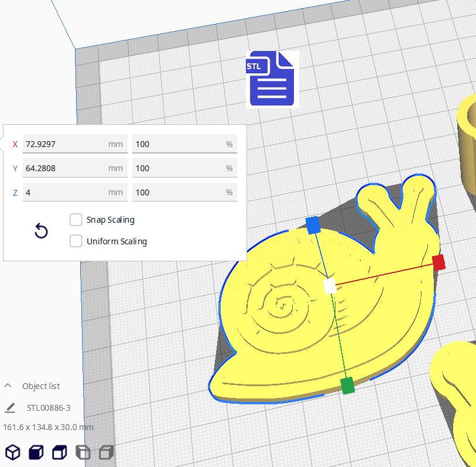Click the Z millimeter input field
This screenshot has width=476, height=467.
[x=75, y=192]
